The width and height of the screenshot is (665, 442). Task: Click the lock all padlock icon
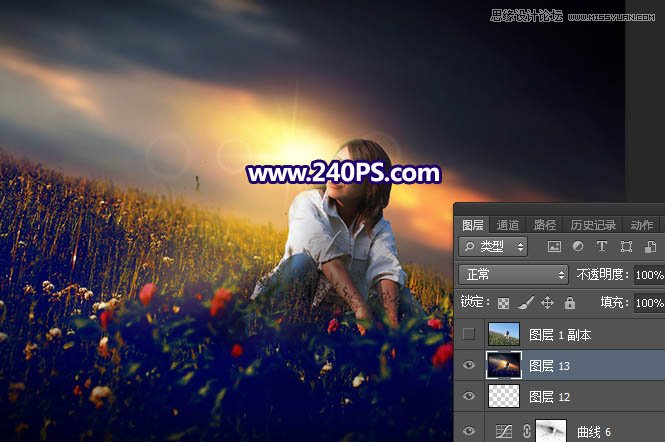(x=569, y=302)
